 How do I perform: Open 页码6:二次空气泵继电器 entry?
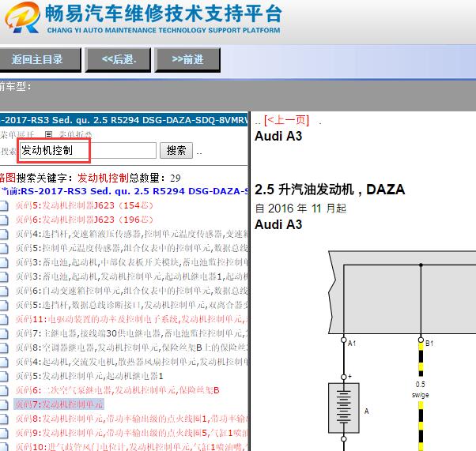(x=118, y=390)
